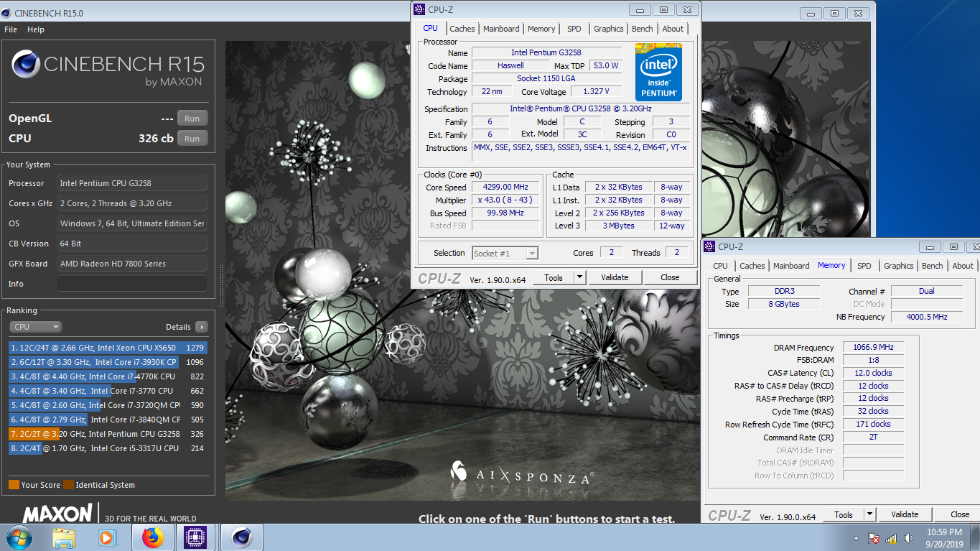Switch to Mainboard tab in CPU window

pos(501,29)
